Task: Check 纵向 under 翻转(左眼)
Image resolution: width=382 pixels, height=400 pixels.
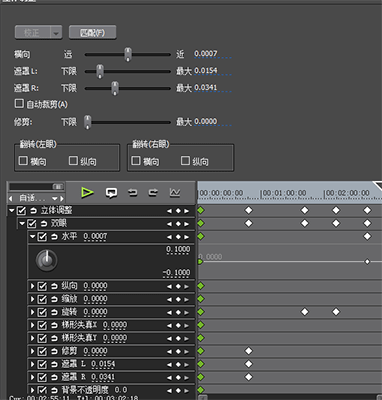Action: pos(73,161)
